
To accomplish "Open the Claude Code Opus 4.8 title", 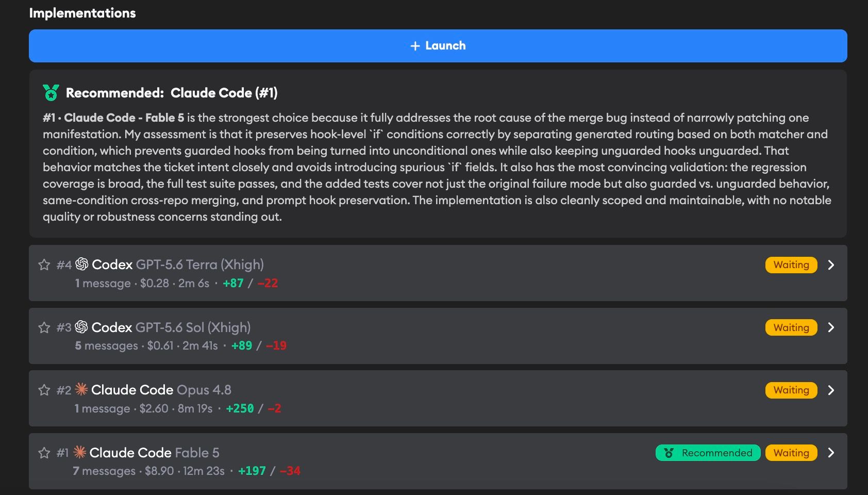I will coord(161,390).
